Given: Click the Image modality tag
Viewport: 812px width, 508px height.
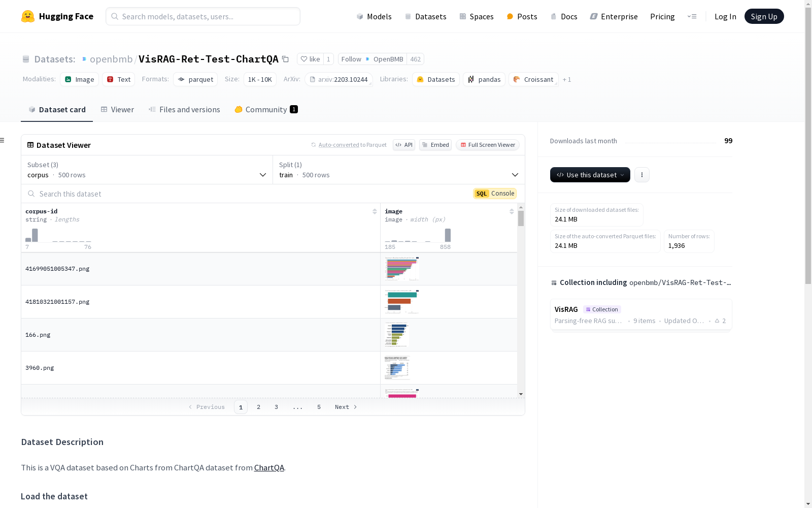Looking at the screenshot, I should point(80,79).
